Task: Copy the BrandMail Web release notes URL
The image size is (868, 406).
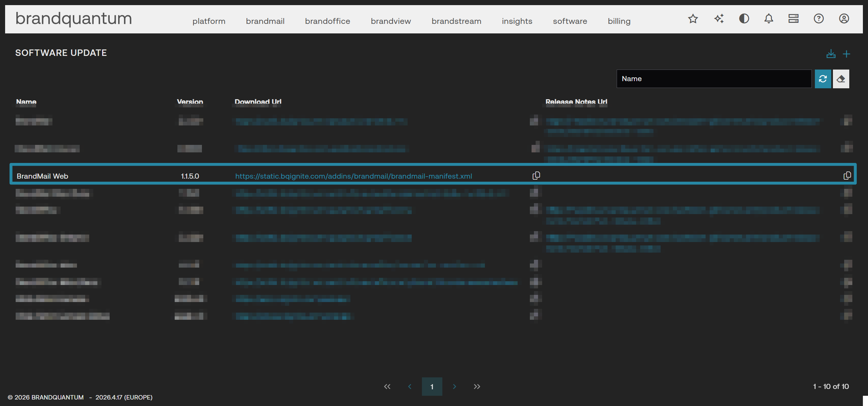Action: 847,176
